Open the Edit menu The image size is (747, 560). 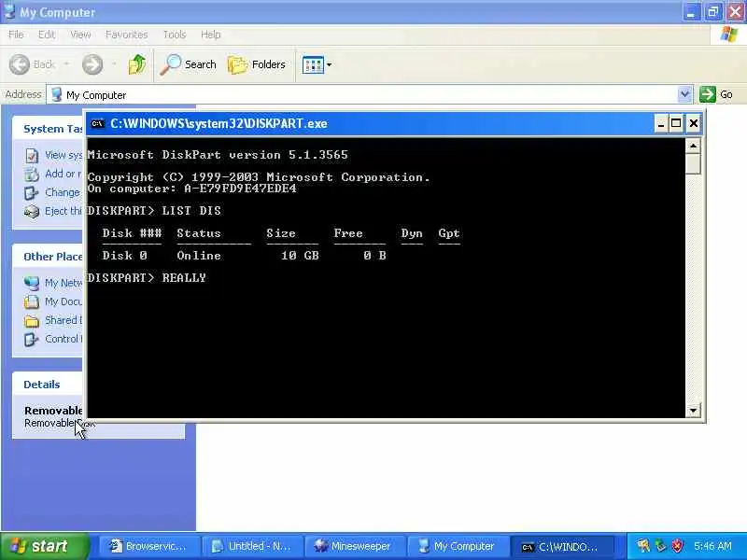[x=47, y=35]
